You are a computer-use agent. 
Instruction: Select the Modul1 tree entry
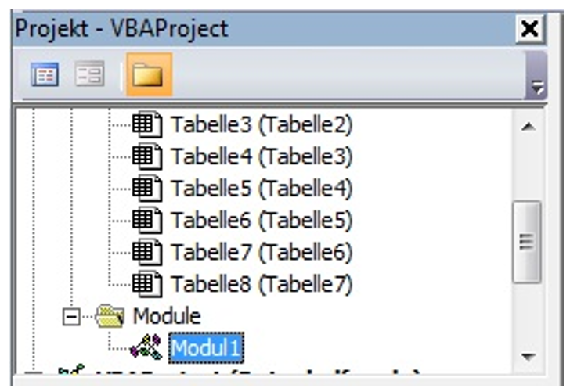(206, 347)
